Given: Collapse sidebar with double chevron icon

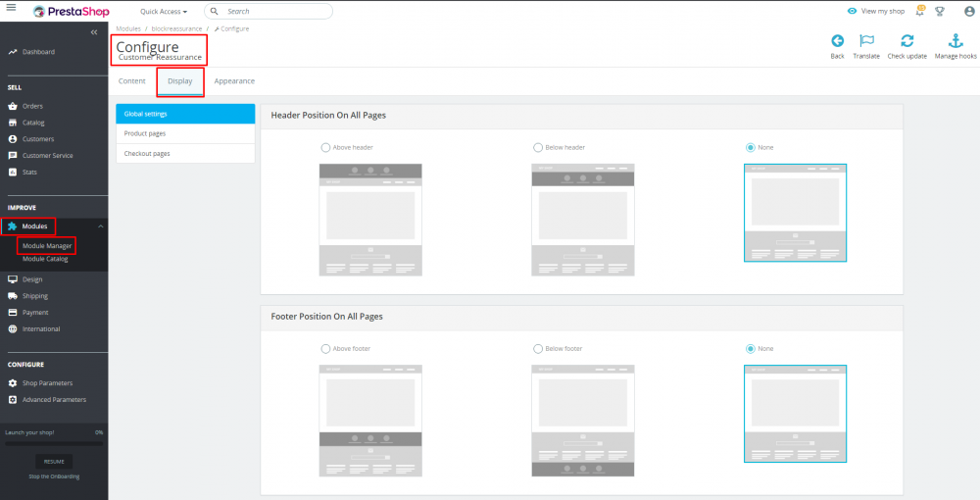Looking at the screenshot, I should click(94, 32).
